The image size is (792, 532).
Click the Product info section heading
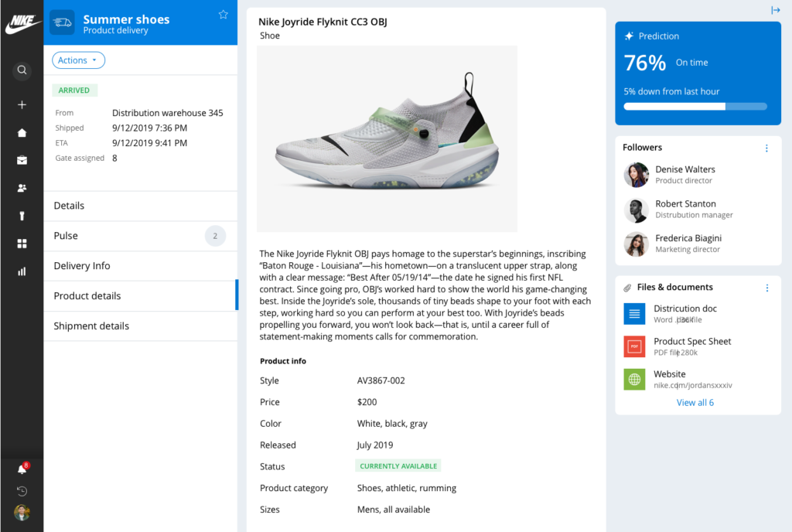pos(283,361)
